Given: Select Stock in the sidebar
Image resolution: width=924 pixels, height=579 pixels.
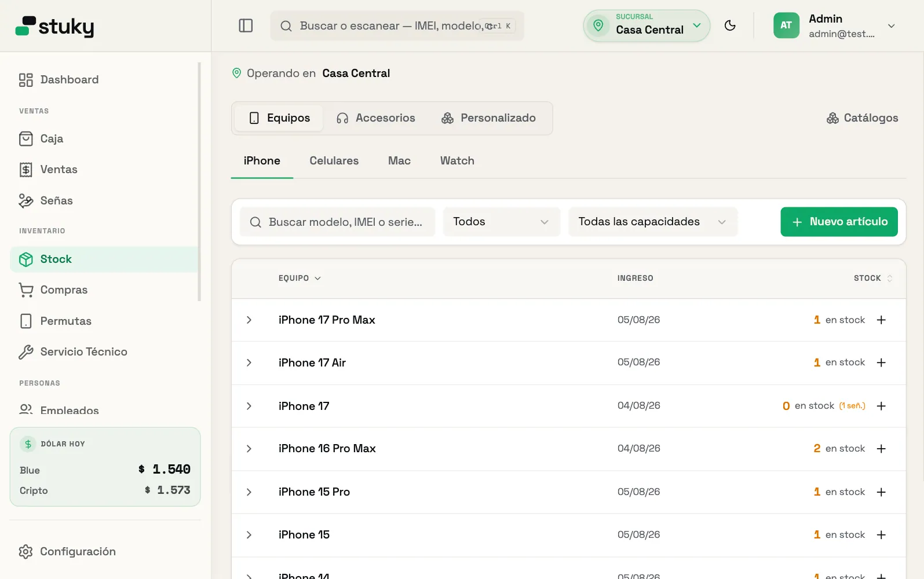Looking at the screenshot, I should click(x=104, y=259).
